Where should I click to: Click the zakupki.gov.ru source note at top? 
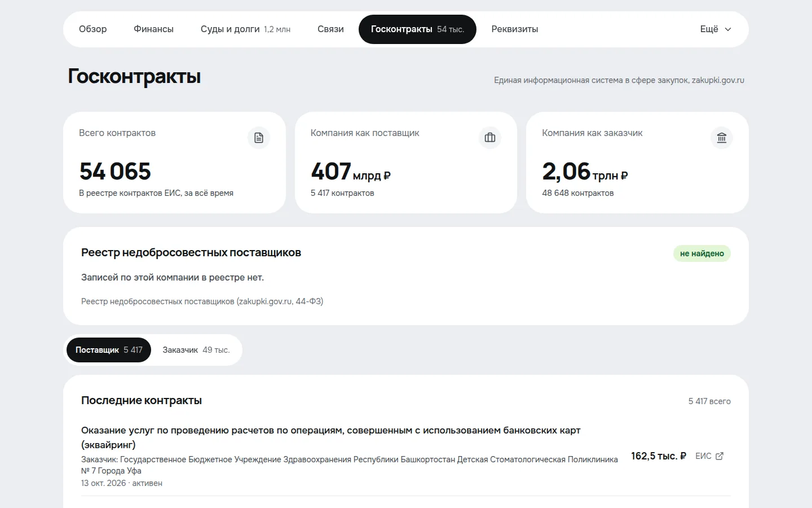coord(619,80)
